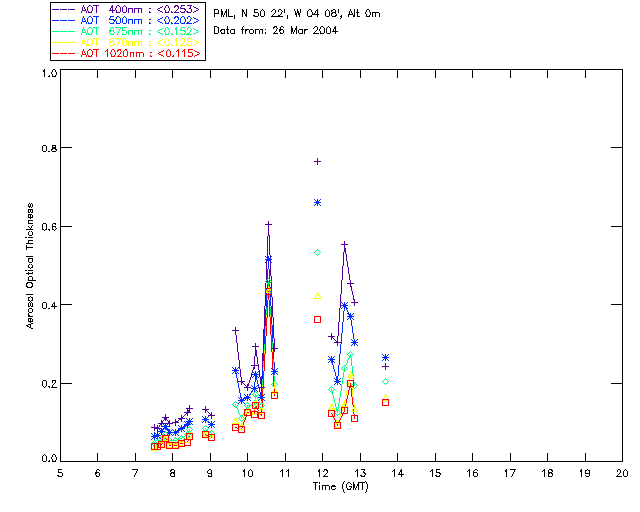Click x-axis tick label 15
640x512 pixels.
[x=435, y=473]
